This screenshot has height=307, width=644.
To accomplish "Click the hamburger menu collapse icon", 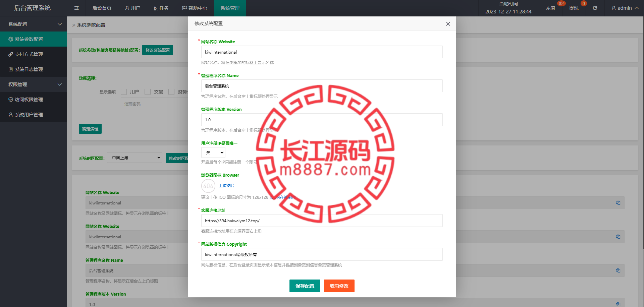I will pos(76,8).
